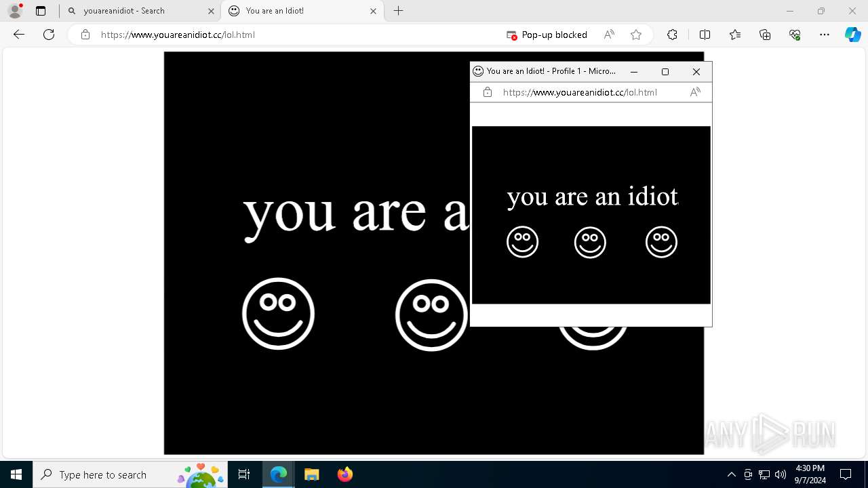The width and height of the screenshot is (868, 488).
Task: Click the left smiley in popup window
Action: (x=522, y=242)
